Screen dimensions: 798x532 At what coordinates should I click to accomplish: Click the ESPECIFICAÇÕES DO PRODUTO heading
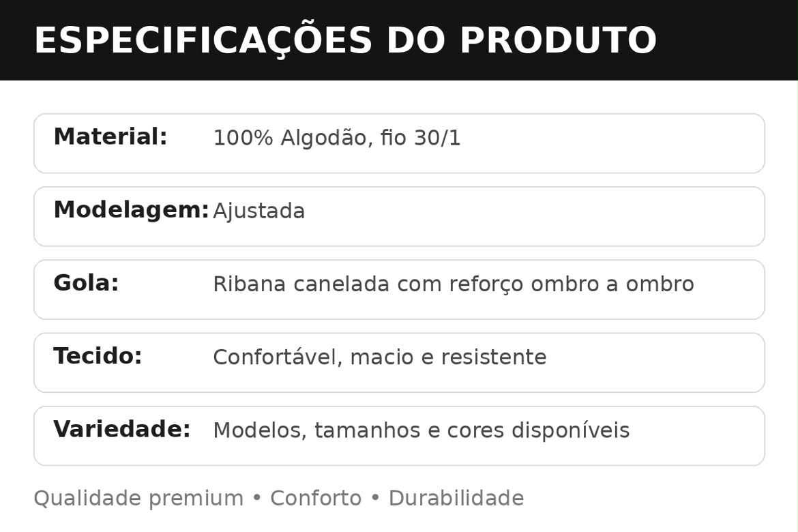[346, 40]
